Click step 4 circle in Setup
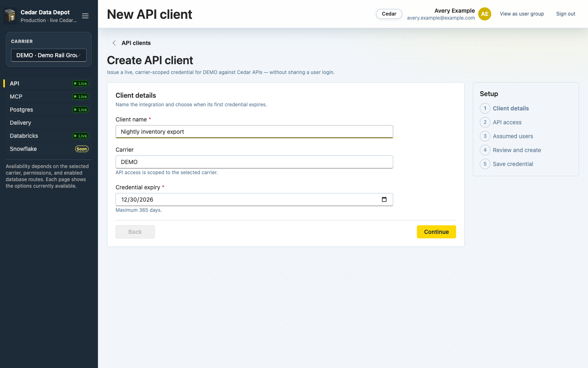 pyautogui.click(x=485, y=150)
